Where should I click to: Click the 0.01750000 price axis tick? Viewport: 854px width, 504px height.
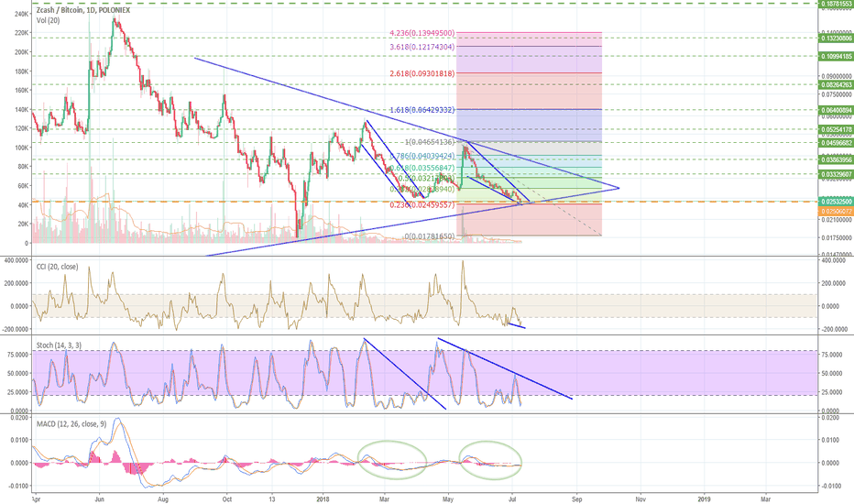[837, 237]
